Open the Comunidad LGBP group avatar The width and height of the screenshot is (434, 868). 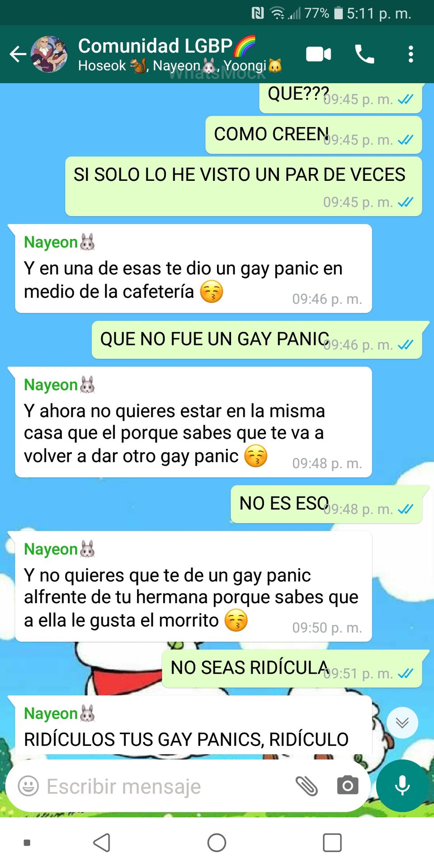49,54
